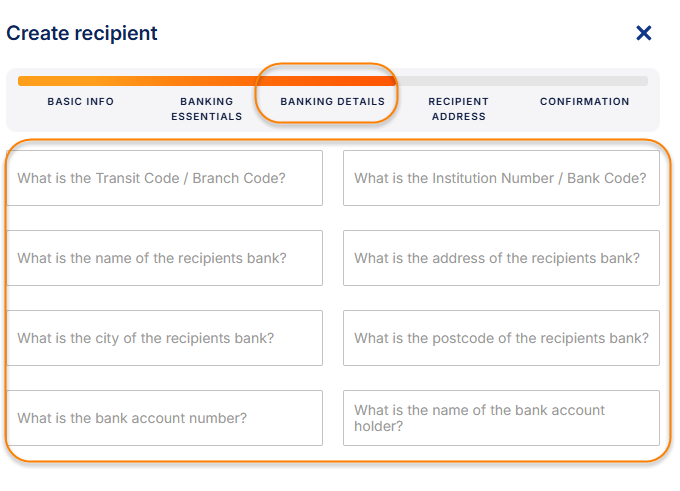The width and height of the screenshot is (680, 491).
Task: Open the Banking Essentials step
Action: click(x=206, y=109)
